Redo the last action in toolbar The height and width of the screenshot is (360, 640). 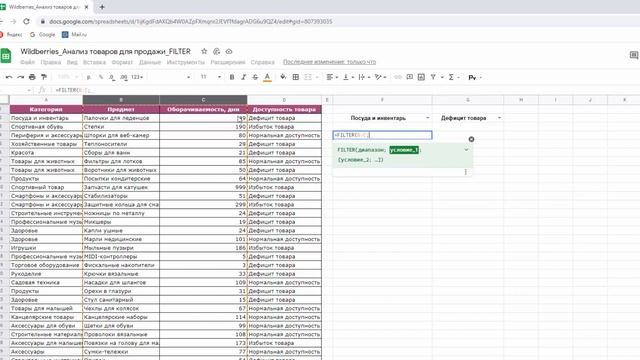click(20, 77)
